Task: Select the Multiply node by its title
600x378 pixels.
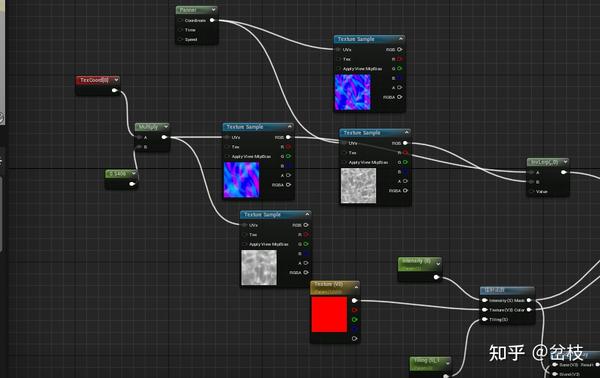Action: click(148, 127)
